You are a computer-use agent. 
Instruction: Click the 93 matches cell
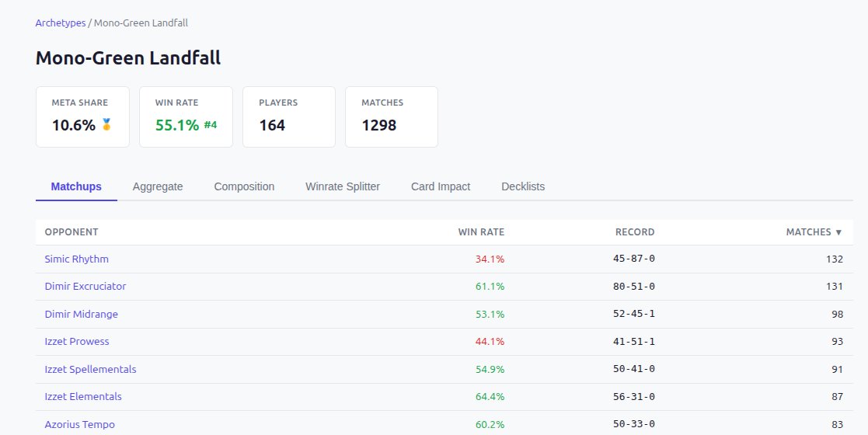[837, 342]
